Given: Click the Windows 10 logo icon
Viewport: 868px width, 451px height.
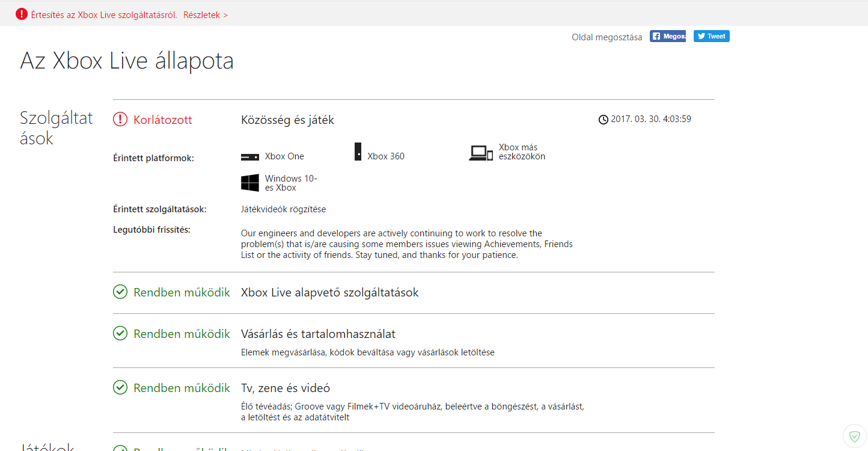Looking at the screenshot, I should coord(250,183).
